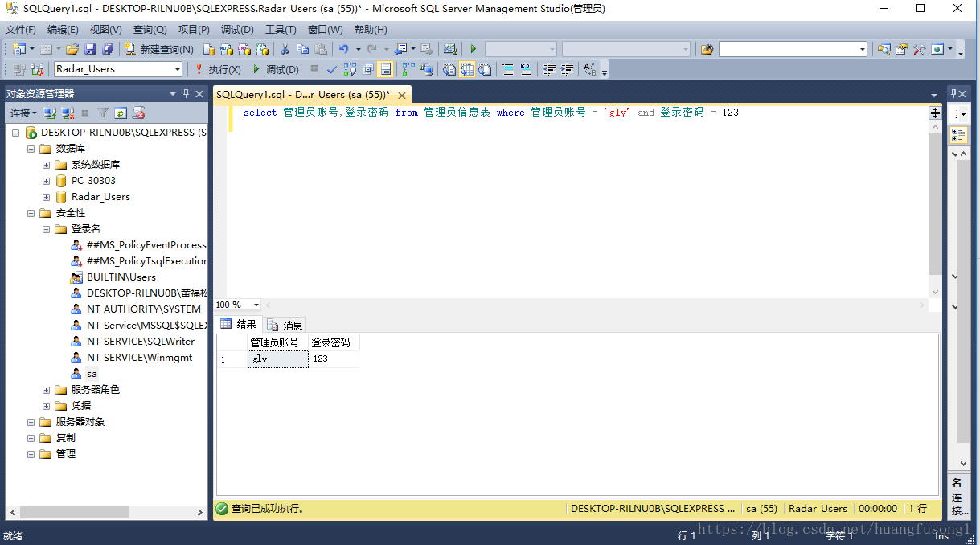This screenshot has height=545, width=980.
Task: Open the 编辑(E) menu
Action: 63,30
